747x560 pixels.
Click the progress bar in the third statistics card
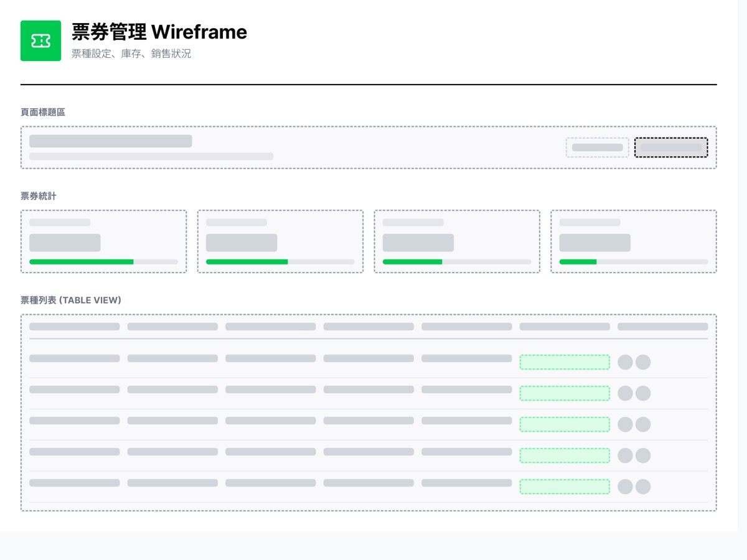tap(457, 262)
